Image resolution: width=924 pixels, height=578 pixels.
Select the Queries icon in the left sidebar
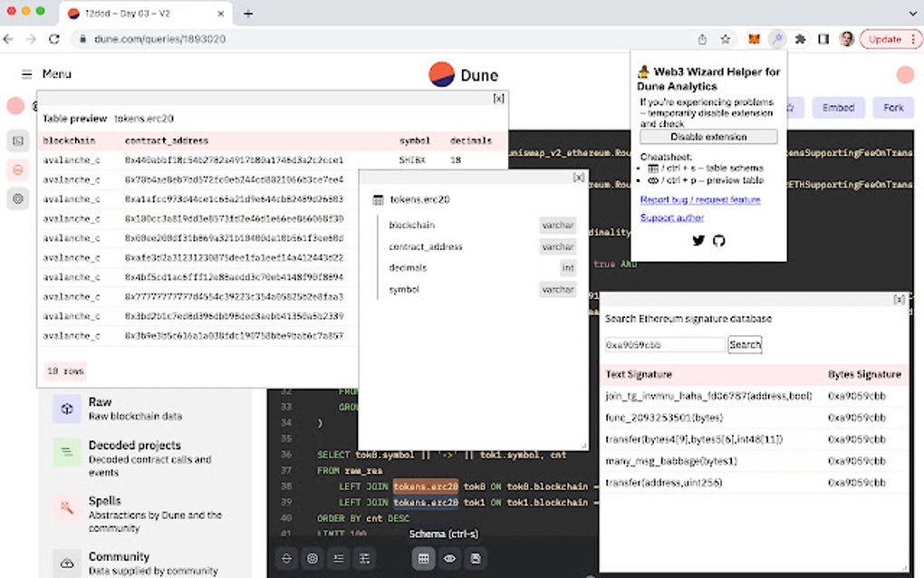click(x=18, y=140)
